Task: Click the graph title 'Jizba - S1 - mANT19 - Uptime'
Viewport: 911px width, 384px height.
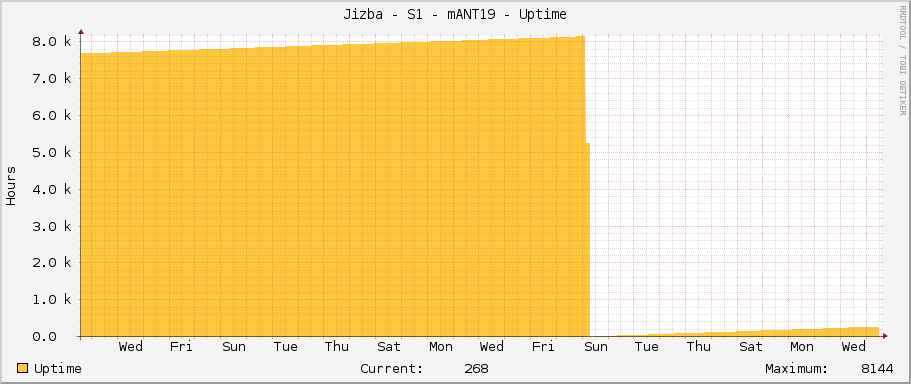Action: 455,15
